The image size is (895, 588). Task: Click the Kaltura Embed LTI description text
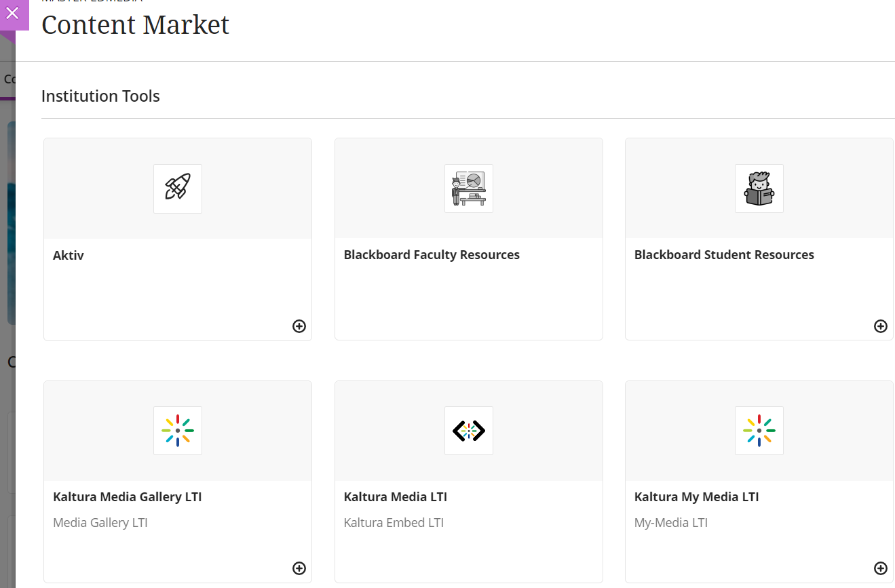pyautogui.click(x=394, y=523)
